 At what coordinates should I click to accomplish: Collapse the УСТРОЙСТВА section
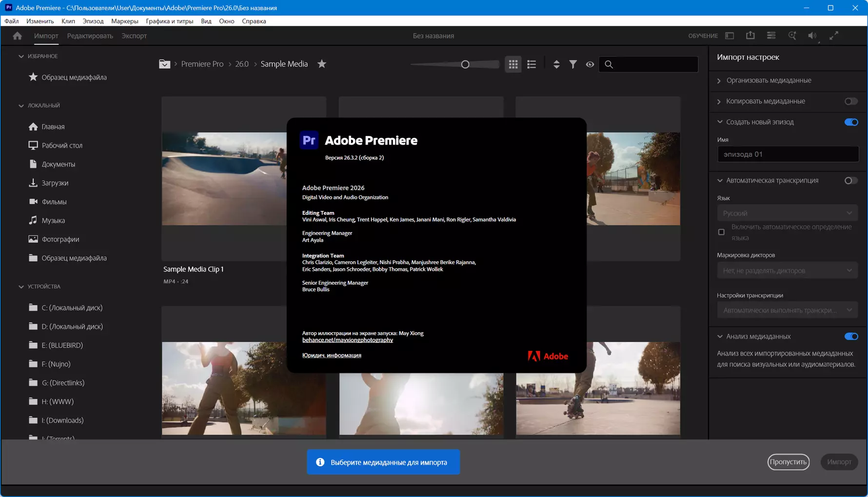[x=21, y=287]
